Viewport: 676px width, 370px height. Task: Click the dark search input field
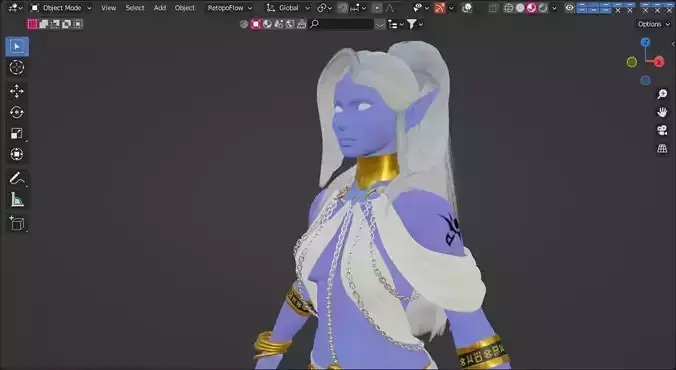[347, 24]
